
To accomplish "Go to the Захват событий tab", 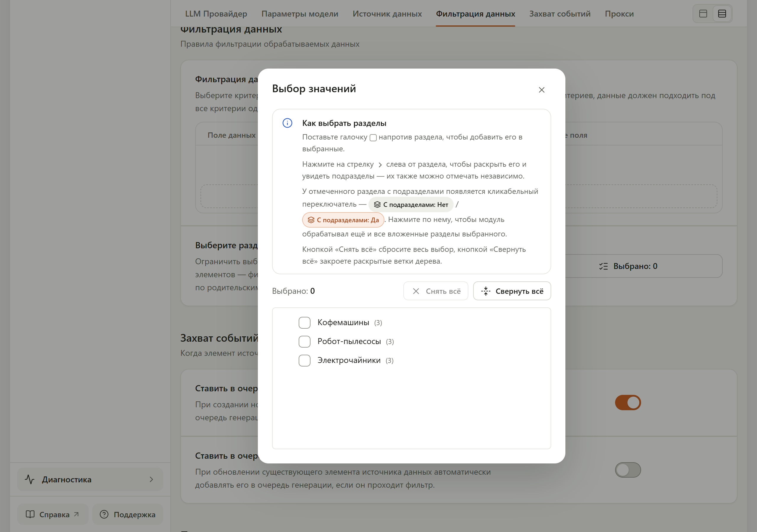I will point(559,14).
